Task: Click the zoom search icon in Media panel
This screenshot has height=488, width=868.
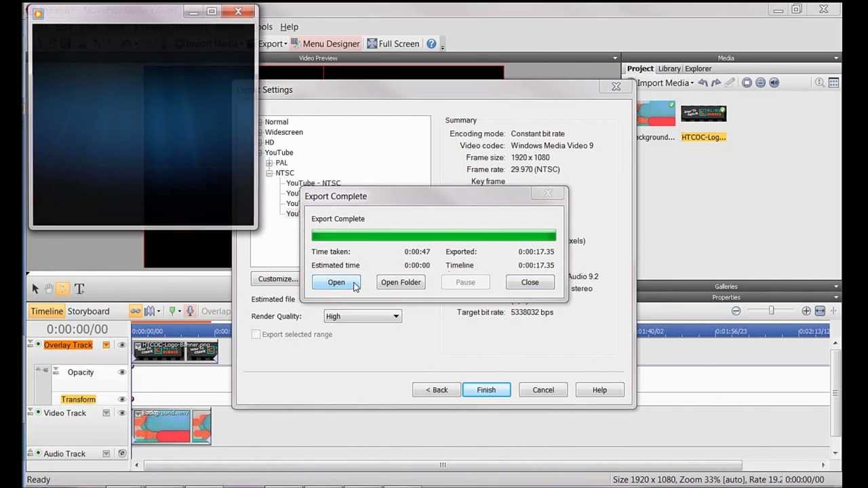Action: click(x=819, y=83)
